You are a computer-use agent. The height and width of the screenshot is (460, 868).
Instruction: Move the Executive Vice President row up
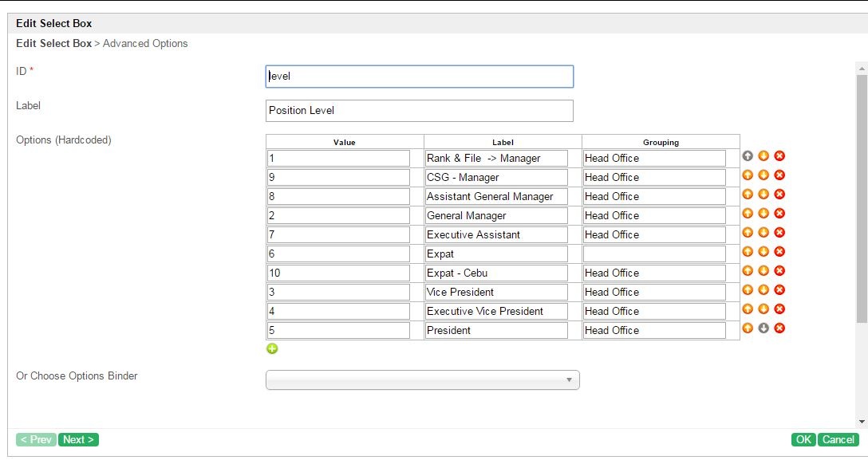[x=748, y=309]
